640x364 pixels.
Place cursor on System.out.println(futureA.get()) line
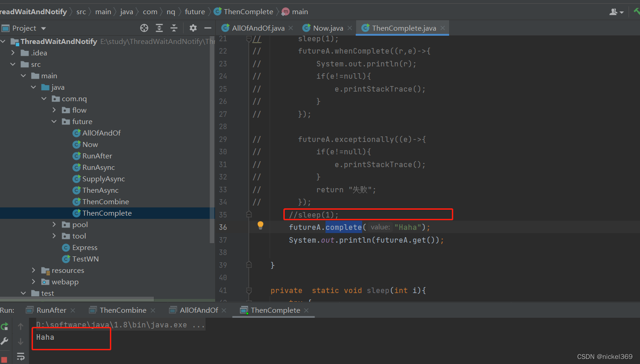pos(366,240)
